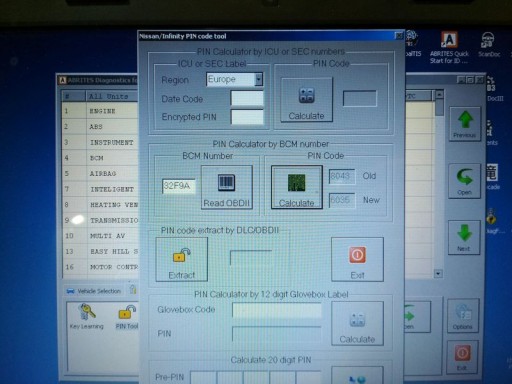Click the tab icon right of Vehicle Selection

point(133,289)
